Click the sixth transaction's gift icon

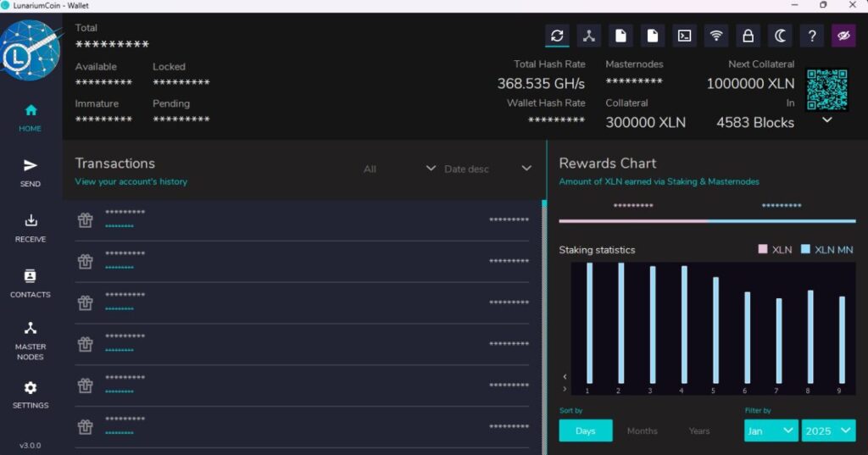coord(86,427)
